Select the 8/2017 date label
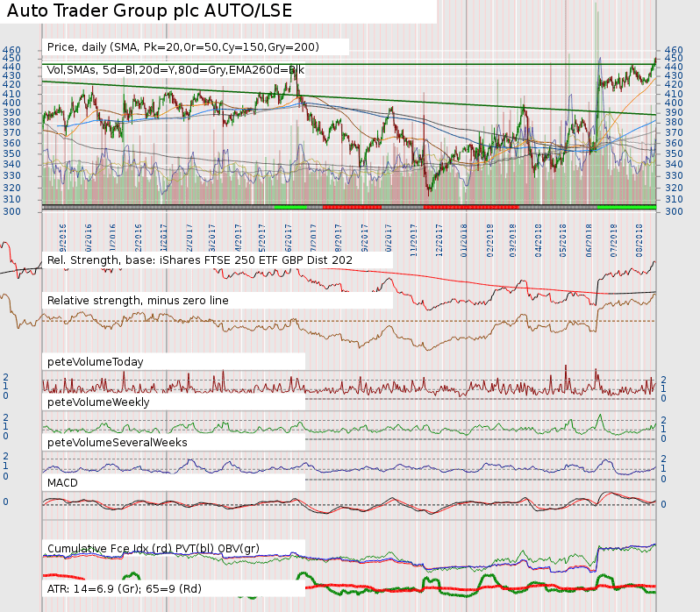This screenshot has height=612, width=700. pos(339,238)
